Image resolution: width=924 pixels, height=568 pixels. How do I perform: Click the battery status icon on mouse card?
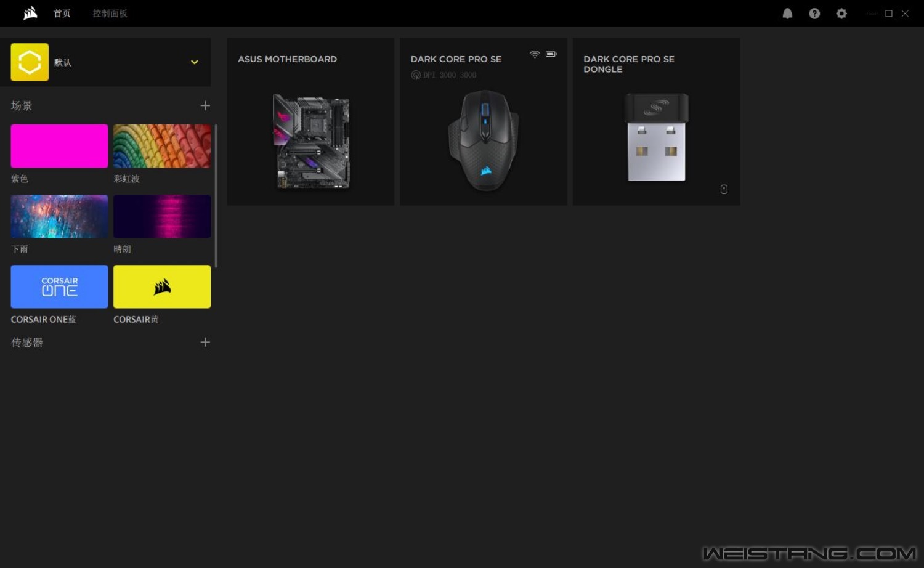coord(551,54)
